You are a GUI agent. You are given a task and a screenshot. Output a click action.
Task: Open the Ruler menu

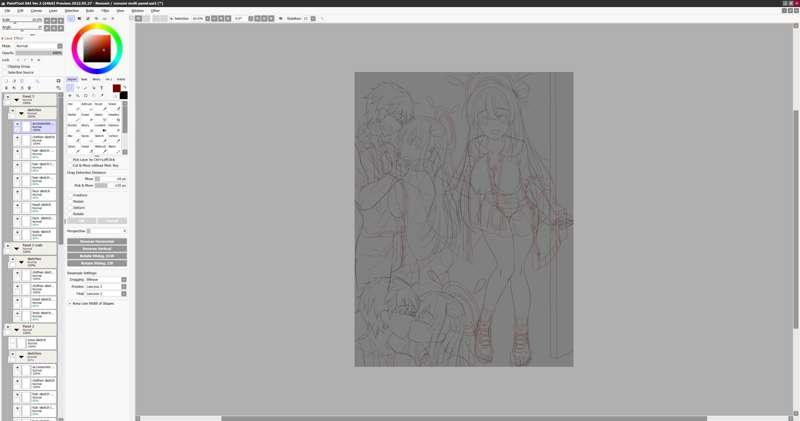coord(90,11)
